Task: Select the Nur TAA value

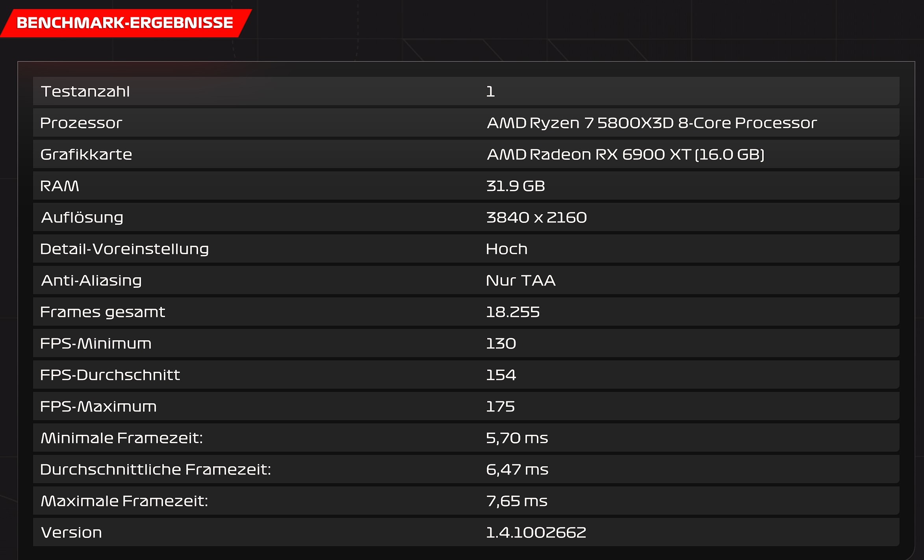Action: [520, 280]
